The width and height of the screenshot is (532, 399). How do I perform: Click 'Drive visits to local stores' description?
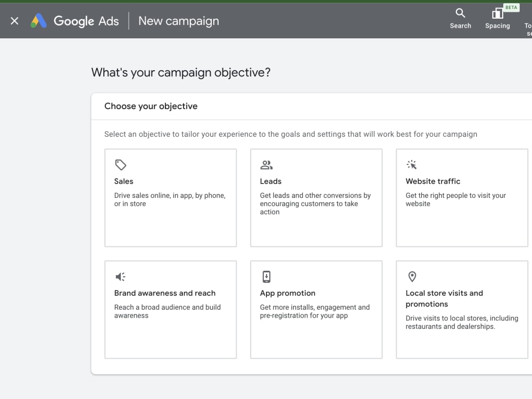click(x=462, y=322)
